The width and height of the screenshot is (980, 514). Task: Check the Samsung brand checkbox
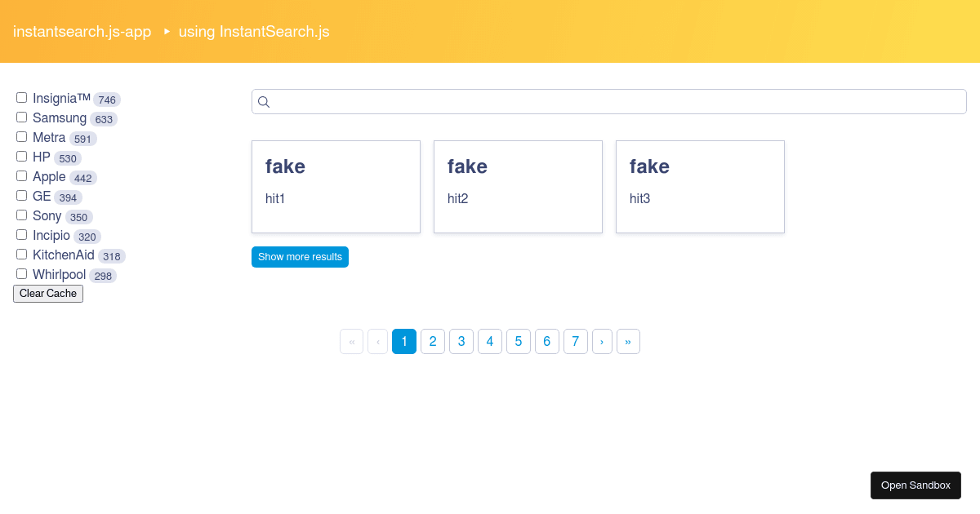pos(21,117)
